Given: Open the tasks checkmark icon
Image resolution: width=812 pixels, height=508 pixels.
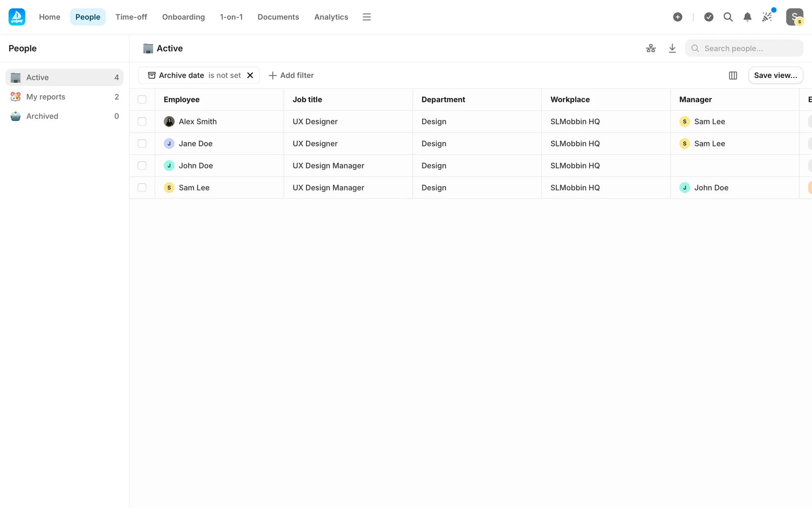Looking at the screenshot, I should click(709, 17).
